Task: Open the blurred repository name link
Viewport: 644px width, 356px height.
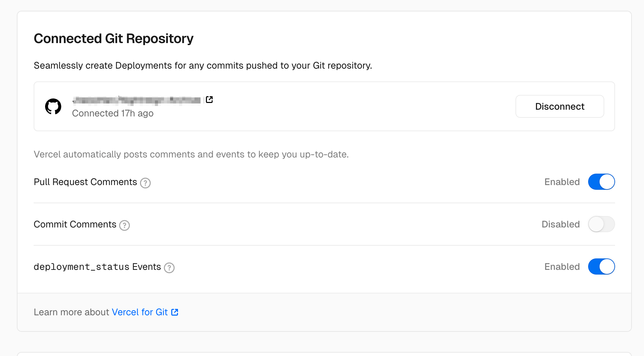Action: click(x=137, y=100)
